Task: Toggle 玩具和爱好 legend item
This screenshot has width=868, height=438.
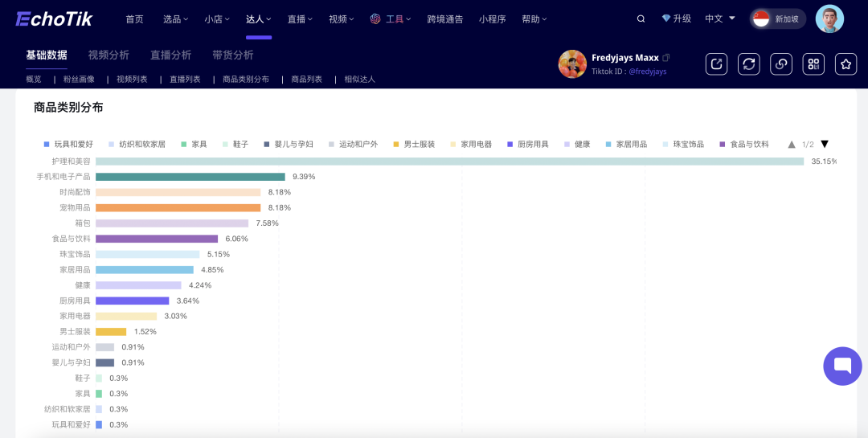Action: 68,145
